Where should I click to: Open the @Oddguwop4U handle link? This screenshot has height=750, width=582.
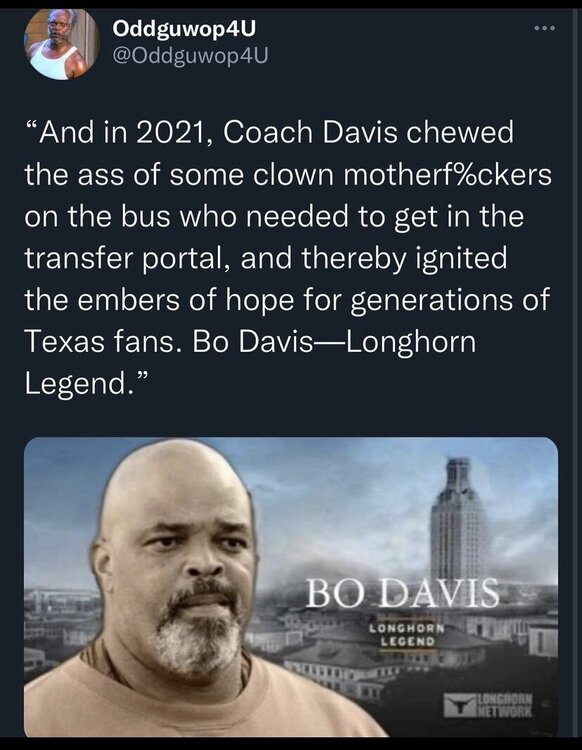(190, 56)
